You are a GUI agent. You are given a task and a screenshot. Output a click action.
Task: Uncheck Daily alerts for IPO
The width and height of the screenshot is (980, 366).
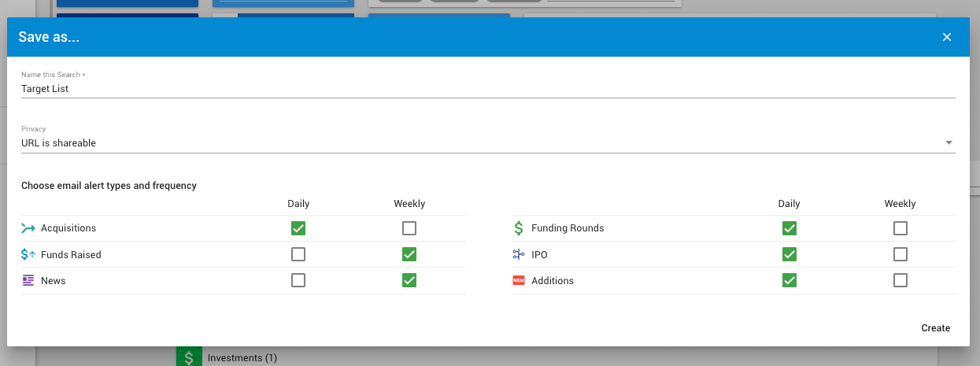pyautogui.click(x=790, y=254)
